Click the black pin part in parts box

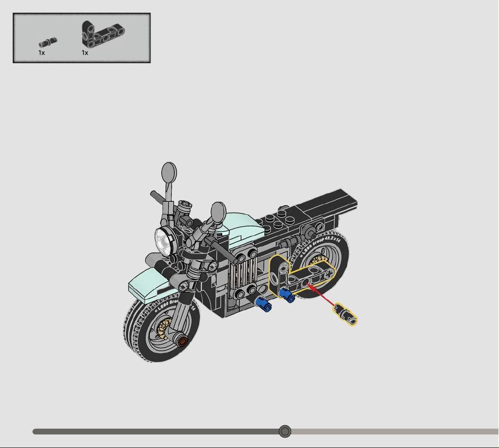[48, 42]
